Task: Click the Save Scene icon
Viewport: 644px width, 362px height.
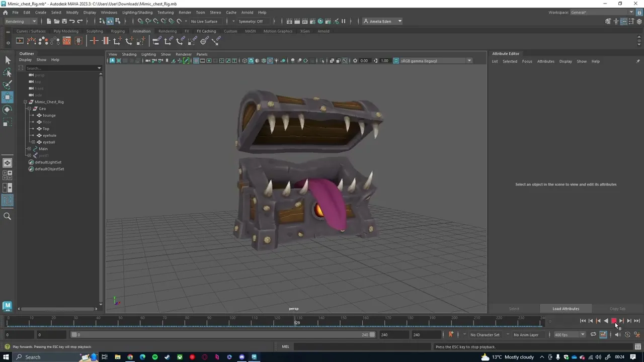Action: pos(64,21)
